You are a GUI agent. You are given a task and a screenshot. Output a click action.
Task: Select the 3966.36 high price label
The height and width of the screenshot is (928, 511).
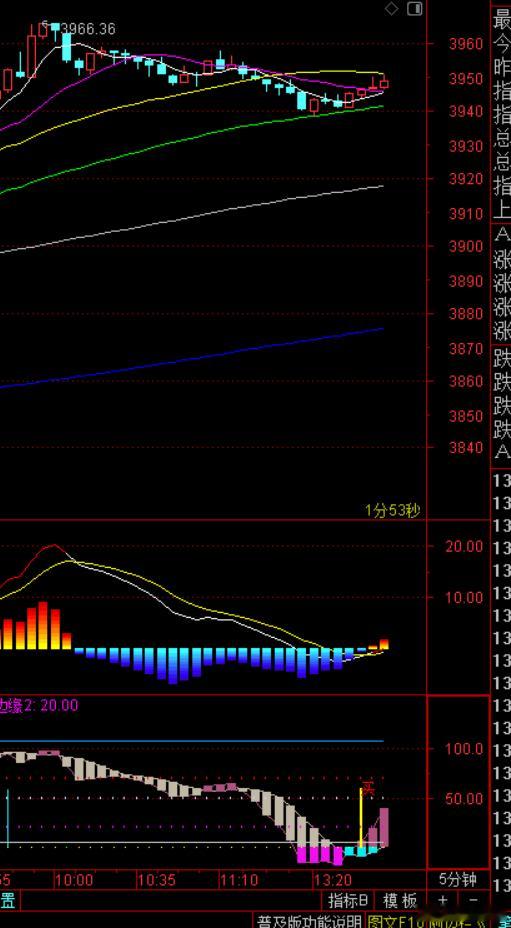tap(88, 28)
